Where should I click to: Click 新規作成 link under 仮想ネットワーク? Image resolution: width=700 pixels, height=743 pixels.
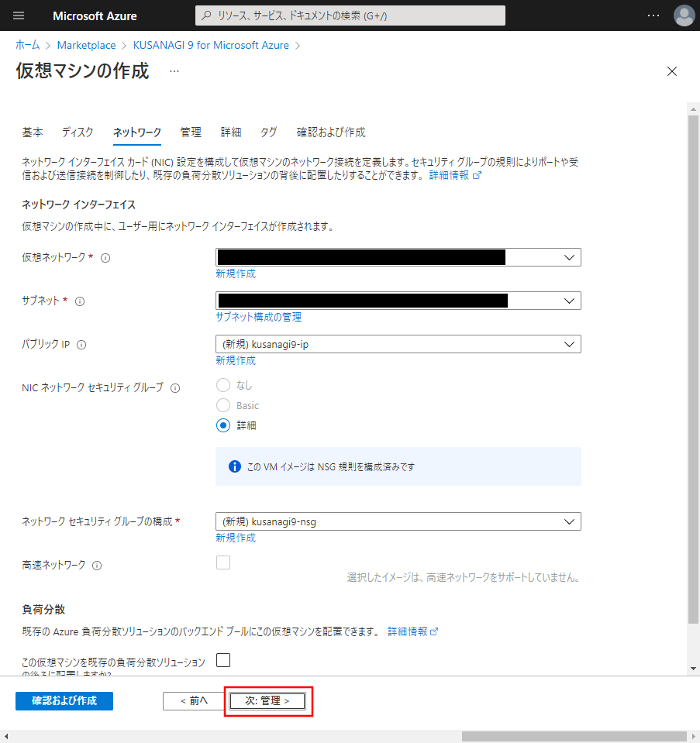(236, 273)
